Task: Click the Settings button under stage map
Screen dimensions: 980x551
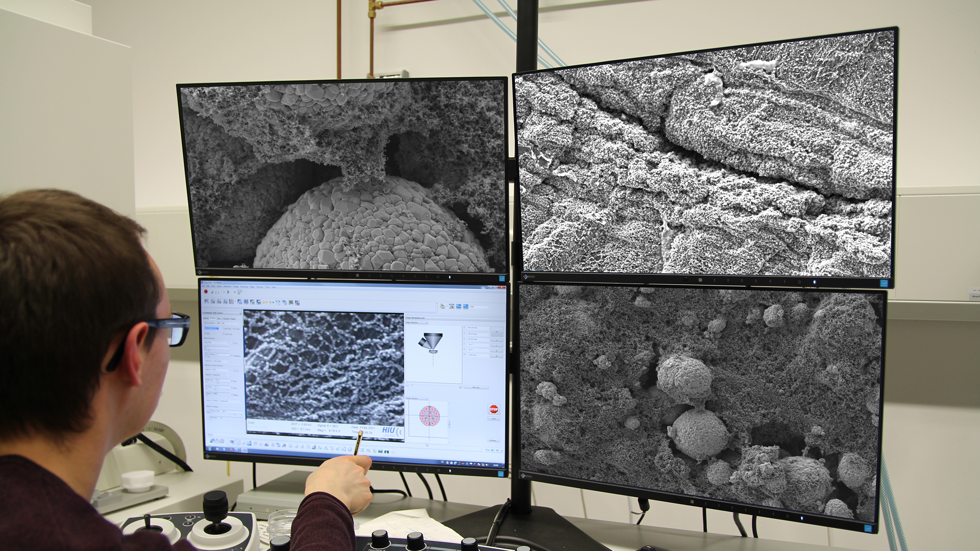Action: point(494,440)
